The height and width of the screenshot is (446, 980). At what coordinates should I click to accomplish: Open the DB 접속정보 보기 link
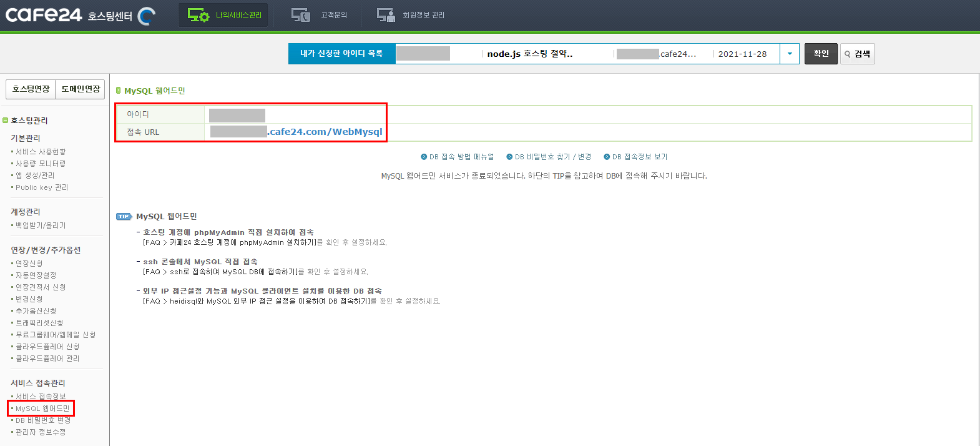pyautogui.click(x=640, y=157)
